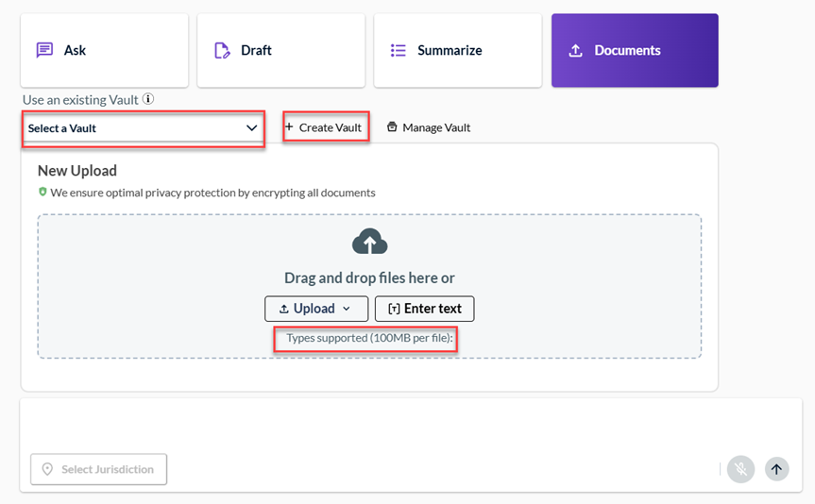
Task: Click the Manage Vault icon
Action: 392,127
